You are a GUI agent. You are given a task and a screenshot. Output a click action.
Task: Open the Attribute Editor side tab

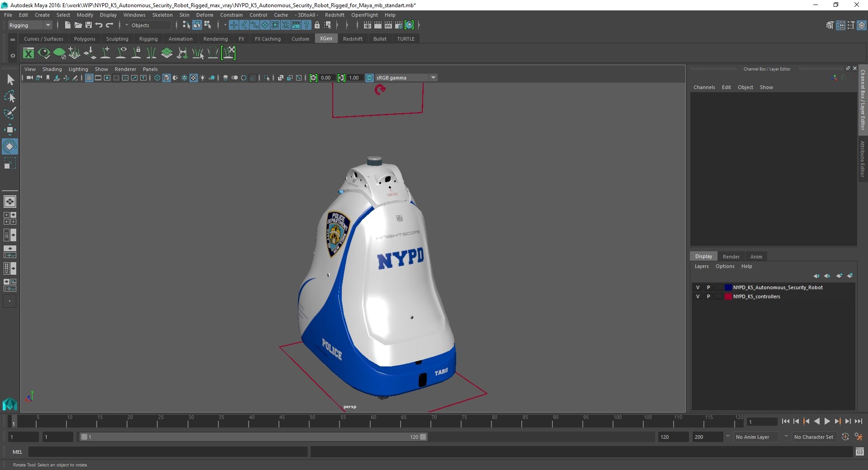tap(863, 159)
